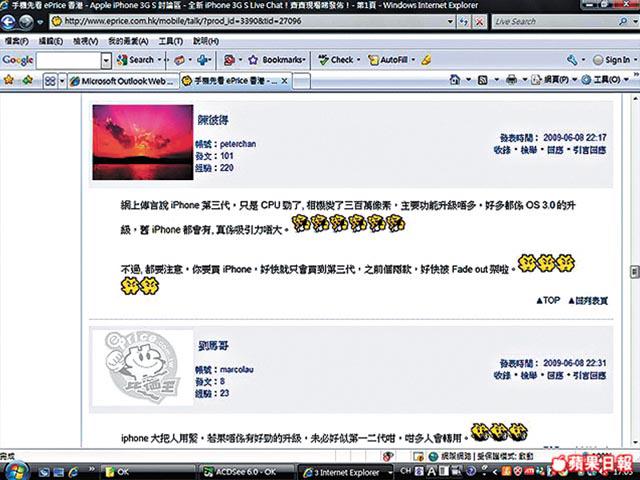Click 回應 link in peterchan's post

coord(555,150)
